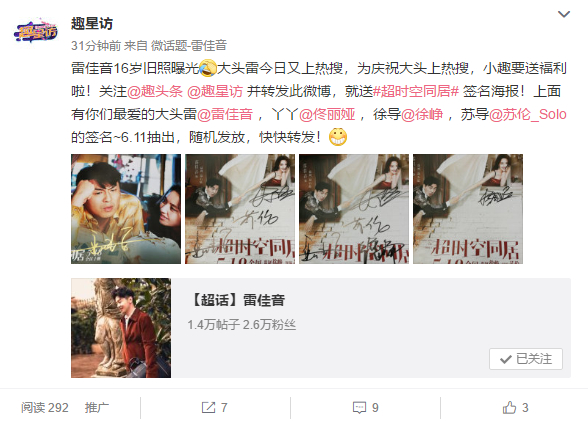588x422 pixels.
Task: Open the @趣头条 mention
Action: tap(155, 92)
